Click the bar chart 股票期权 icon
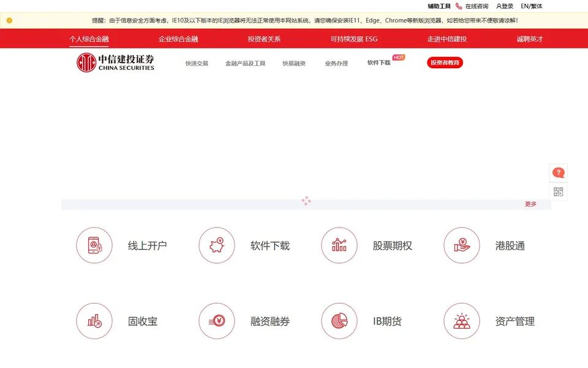The height and width of the screenshot is (368, 588). point(339,245)
